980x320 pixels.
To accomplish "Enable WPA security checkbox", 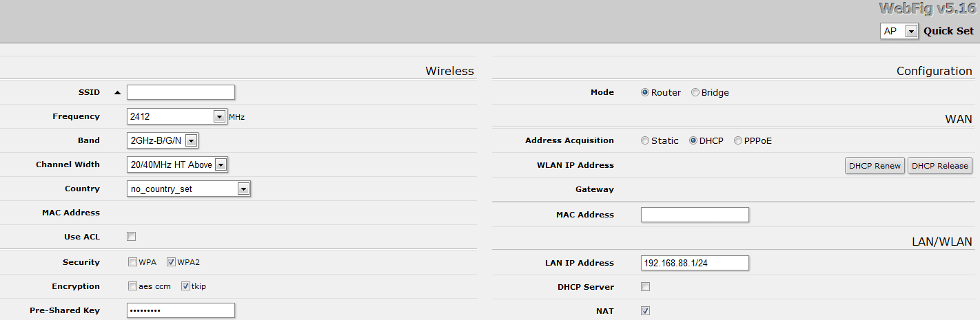I will point(132,262).
